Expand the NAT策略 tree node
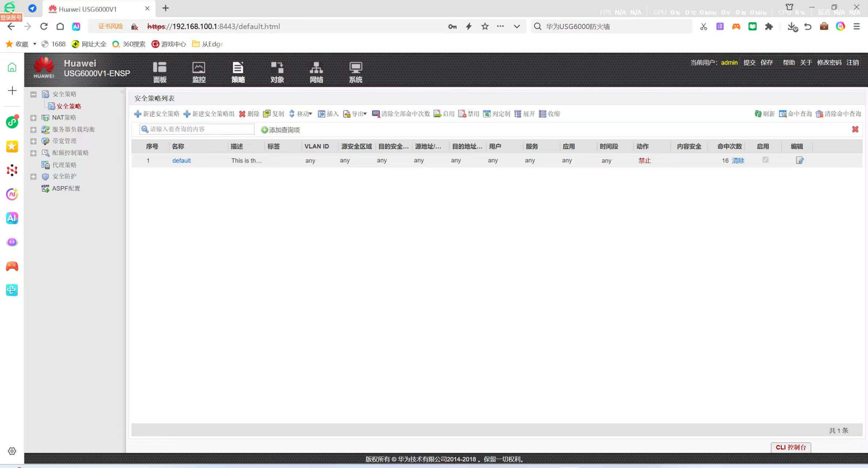This screenshot has height=468, width=868. click(x=33, y=118)
